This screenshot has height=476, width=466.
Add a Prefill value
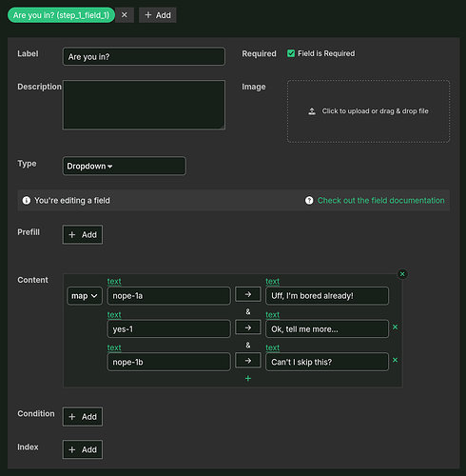(83, 235)
